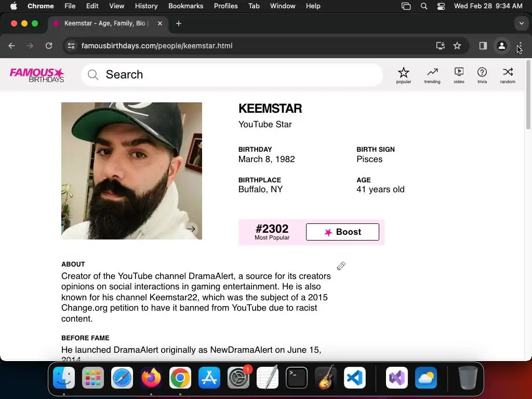
Task: Open the Chrome profile avatar
Action: pyautogui.click(x=502, y=46)
